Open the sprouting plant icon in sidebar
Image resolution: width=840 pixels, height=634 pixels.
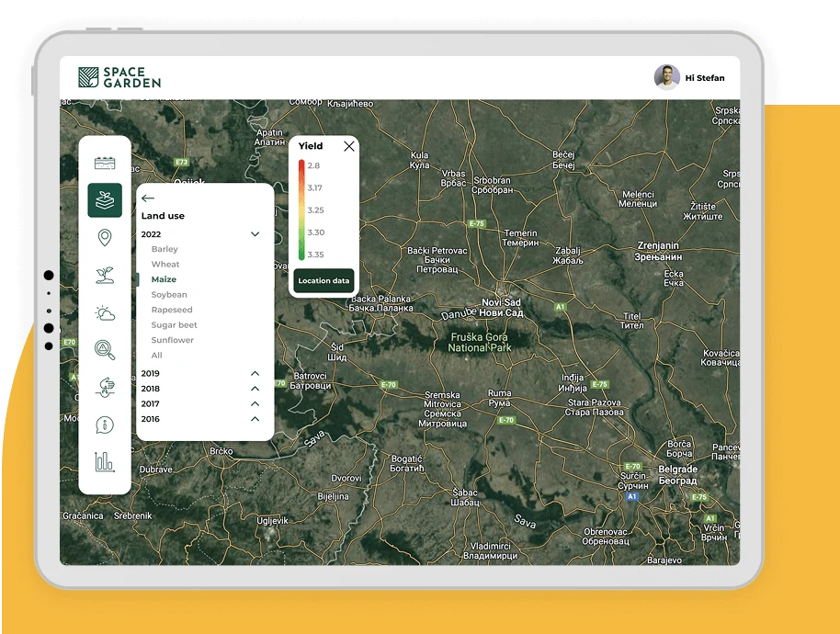tap(105, 276)
